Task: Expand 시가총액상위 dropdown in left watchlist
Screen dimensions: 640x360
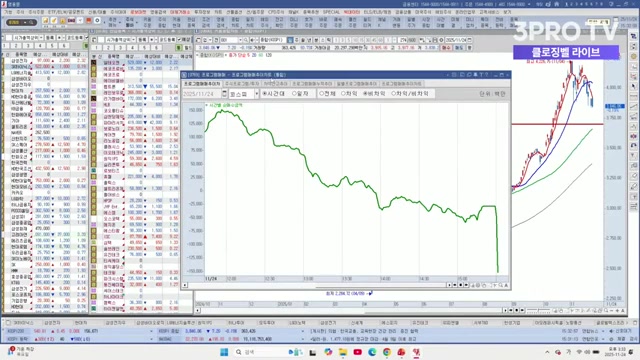Action: click(x=41, y=38)
